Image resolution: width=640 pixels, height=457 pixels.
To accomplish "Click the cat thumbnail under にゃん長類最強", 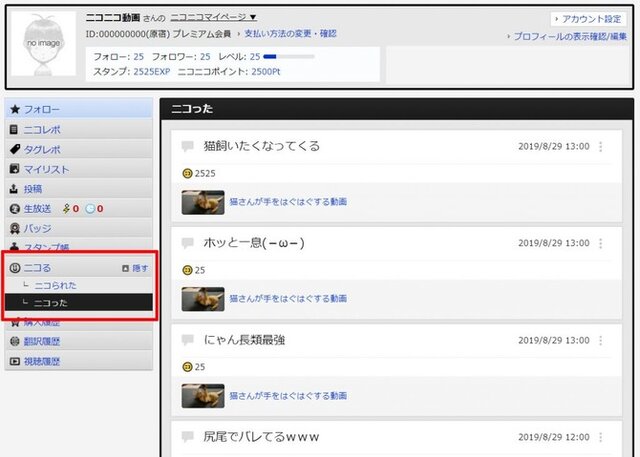I will 203,396.
